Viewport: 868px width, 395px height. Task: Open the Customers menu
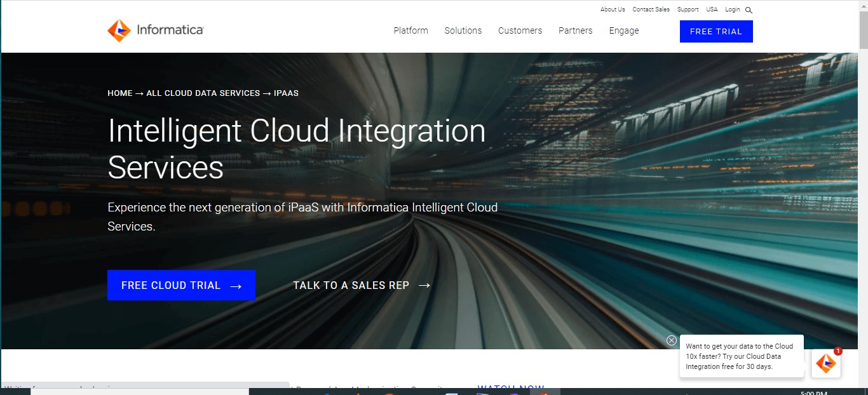click(520, 30)
